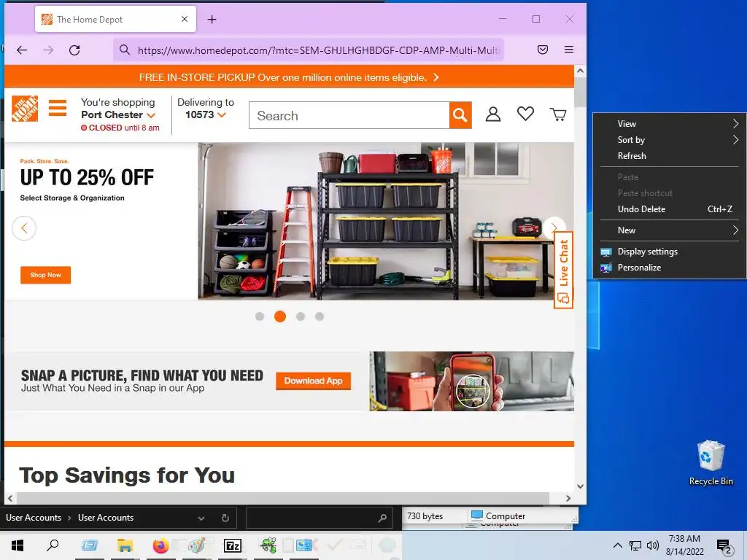This screenshot has width=747, height=560.
Task: Open the Free In-Store Pickup banner
Action: (x=289, y=77)
